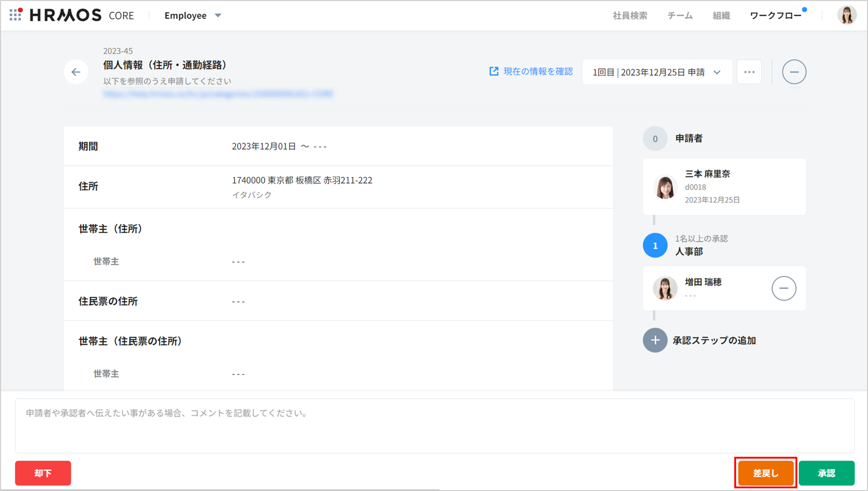Remove approver 増田 瑞穂 with minus icon
868x491 pixels.
pos(784,288)
